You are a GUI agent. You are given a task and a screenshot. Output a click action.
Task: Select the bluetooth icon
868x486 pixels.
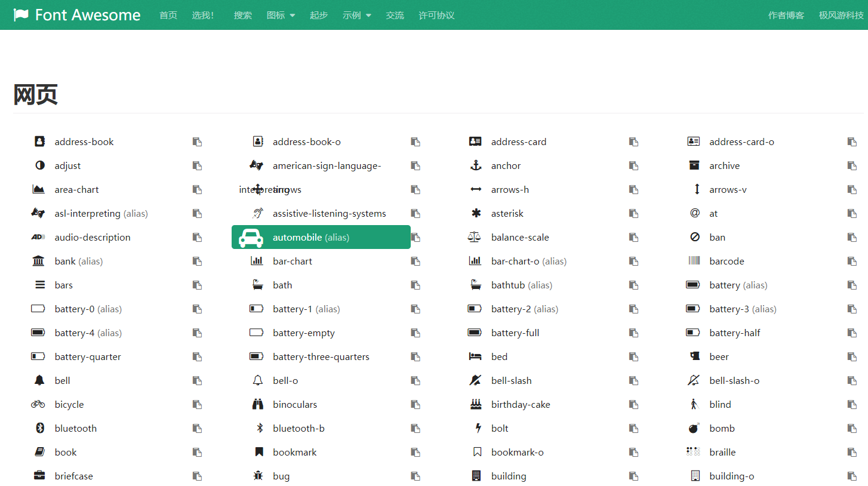point(41,428)
